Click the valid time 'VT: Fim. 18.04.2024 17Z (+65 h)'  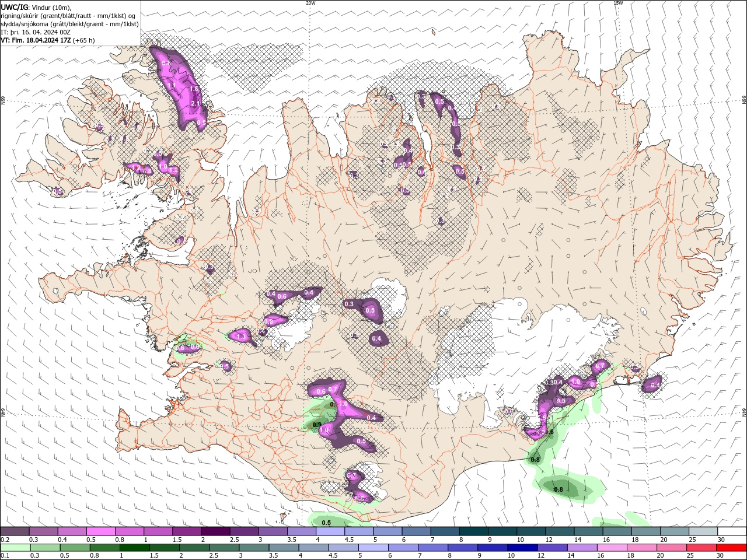47,40
